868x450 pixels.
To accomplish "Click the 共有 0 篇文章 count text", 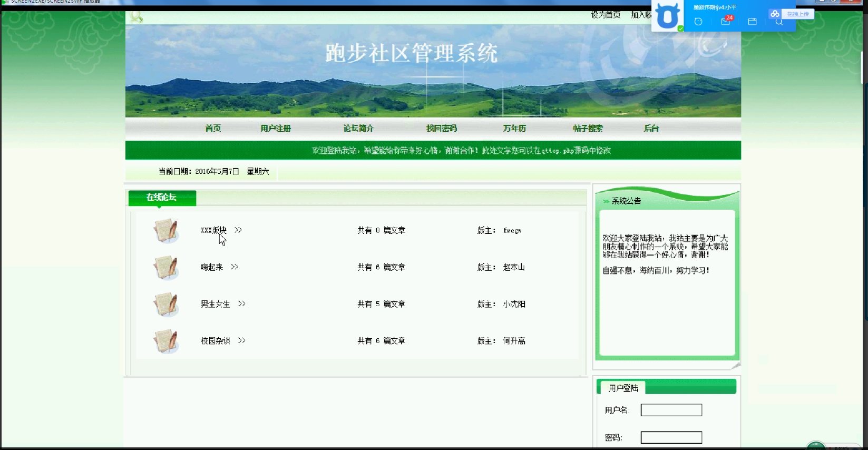I will [x=382, y=230].
